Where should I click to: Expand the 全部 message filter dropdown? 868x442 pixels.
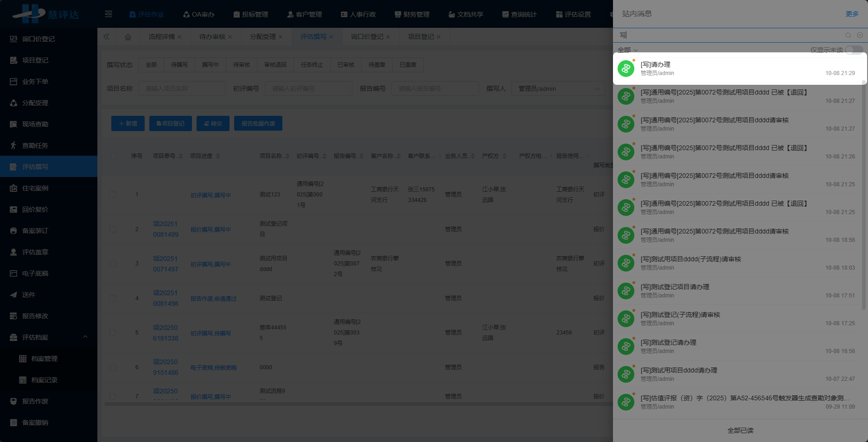pos(627,50)
